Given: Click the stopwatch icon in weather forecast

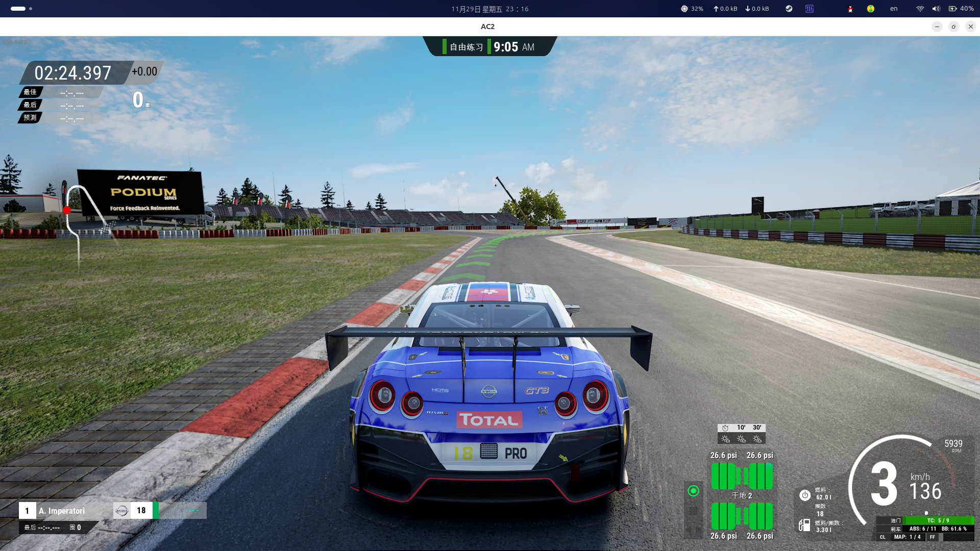Looking at the screenshot, I should [x=725, y=428].
